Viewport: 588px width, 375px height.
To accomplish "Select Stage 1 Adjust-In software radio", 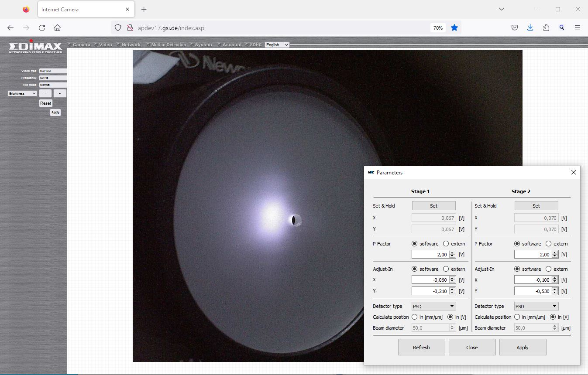I will 414,269.
